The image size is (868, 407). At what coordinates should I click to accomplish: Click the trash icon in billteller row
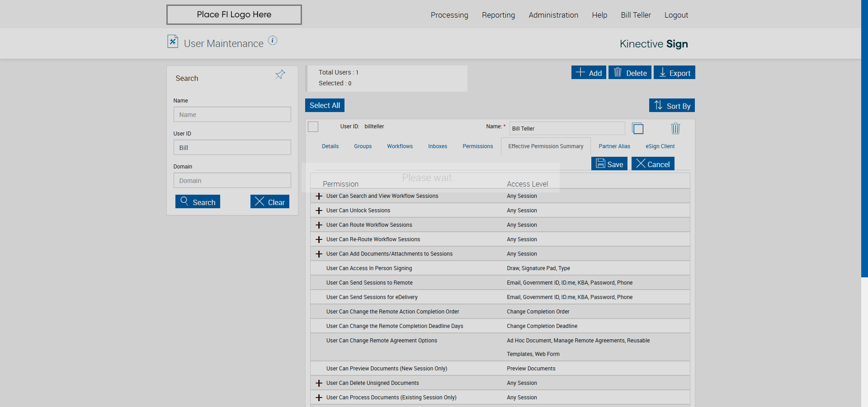click(675, 129)
